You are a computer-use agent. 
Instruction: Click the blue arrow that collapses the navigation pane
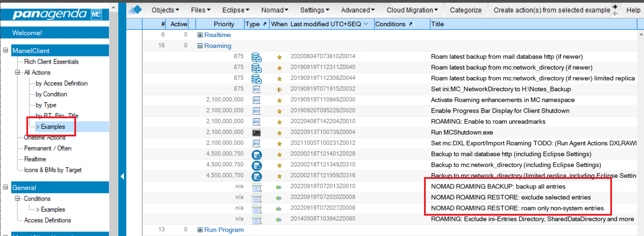pos(122,176)
